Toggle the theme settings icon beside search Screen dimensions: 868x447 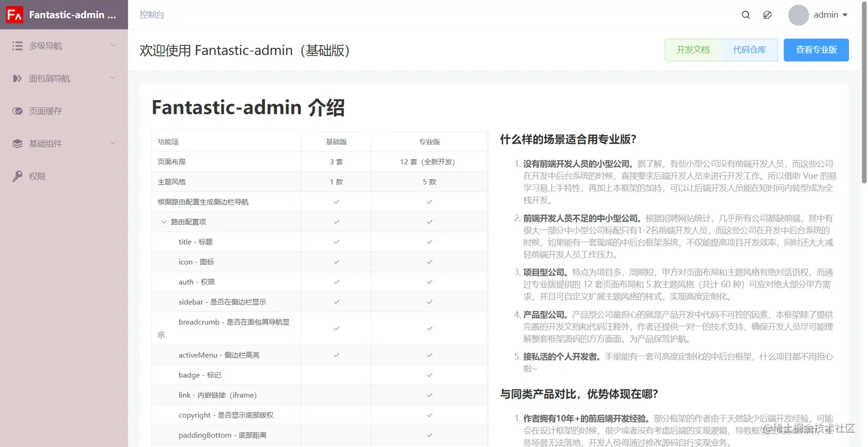pyautogui.click(x=767, y=15)
